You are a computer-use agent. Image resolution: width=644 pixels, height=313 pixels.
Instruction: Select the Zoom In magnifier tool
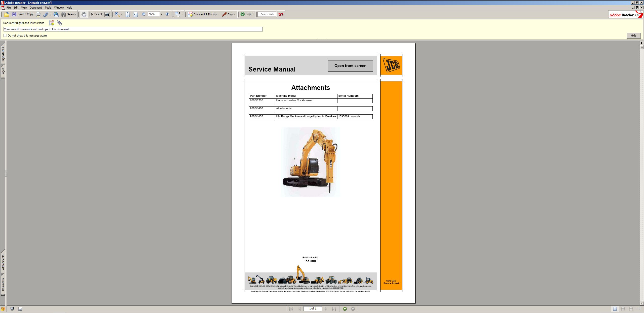click(117, 14)
